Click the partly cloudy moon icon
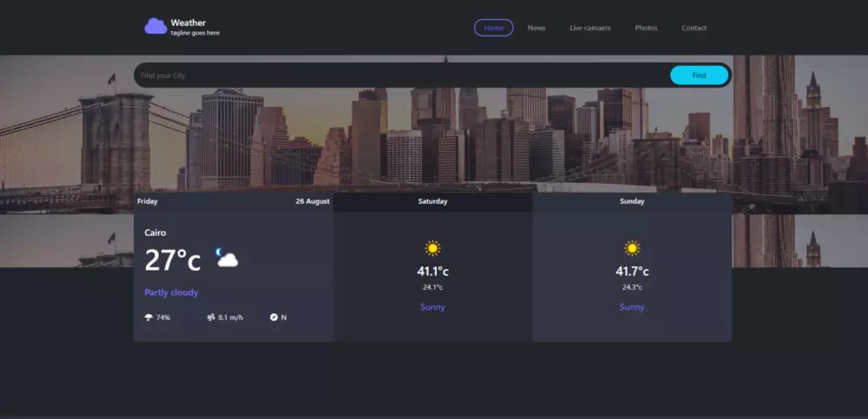 (x=227, y=258)
